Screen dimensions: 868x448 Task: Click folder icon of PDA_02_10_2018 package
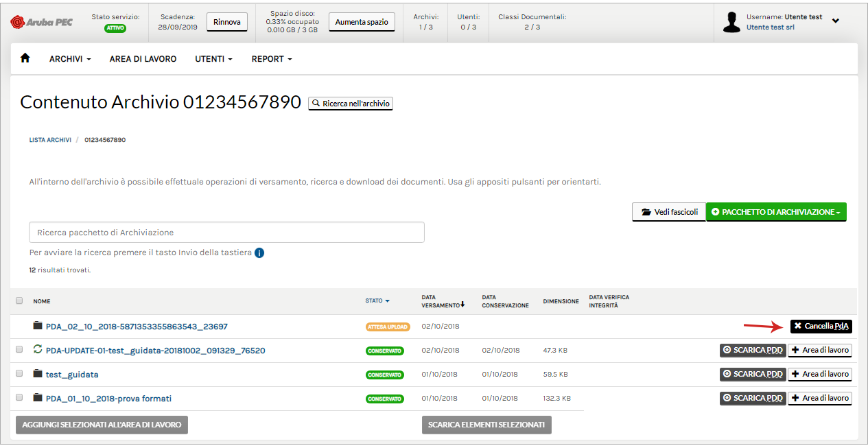[x=38, y=326]
